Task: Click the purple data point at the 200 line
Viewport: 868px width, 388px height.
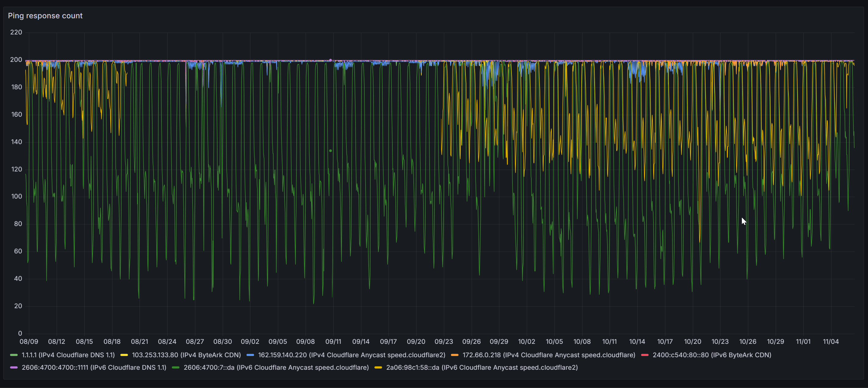Action: pos(331,60)
